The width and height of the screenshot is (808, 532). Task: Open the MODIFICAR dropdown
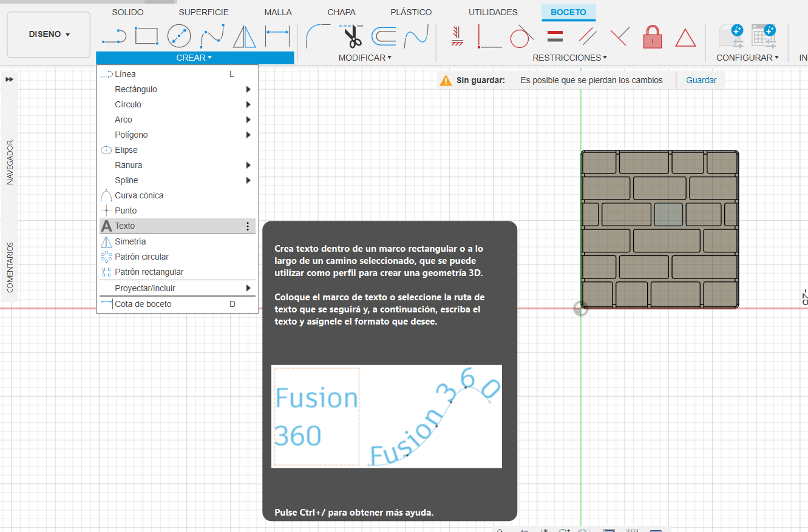point(365,58)
